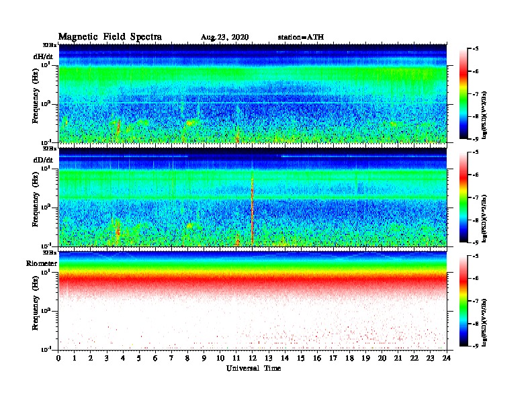Image resolution: width=532 pixels, height=411 pixels.
Task: Select the date text "Aug 23, 2020"
Action: pyautogui.click(x=224, y=38)
